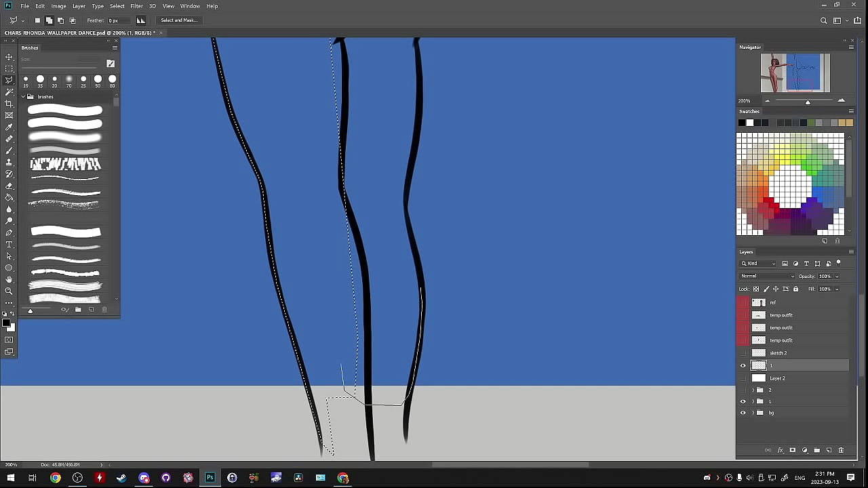Click the Hand tool
This screenshot has height=488, width=868.
(x=9, y=279)
